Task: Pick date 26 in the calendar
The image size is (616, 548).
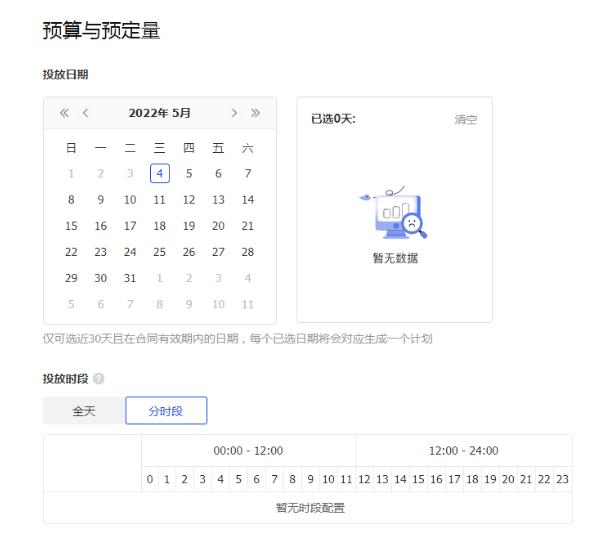Action: [x=189, y=252]
